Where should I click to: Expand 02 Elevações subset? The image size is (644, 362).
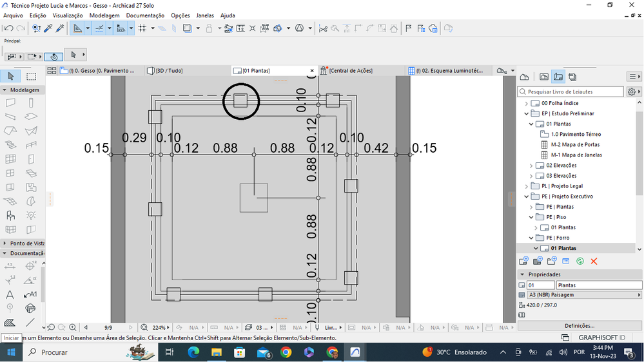pos(531,166)
